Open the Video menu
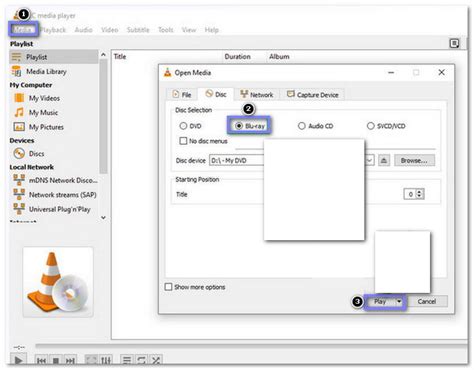The width and height of the screenshot is (474, 370). point(110,30)
